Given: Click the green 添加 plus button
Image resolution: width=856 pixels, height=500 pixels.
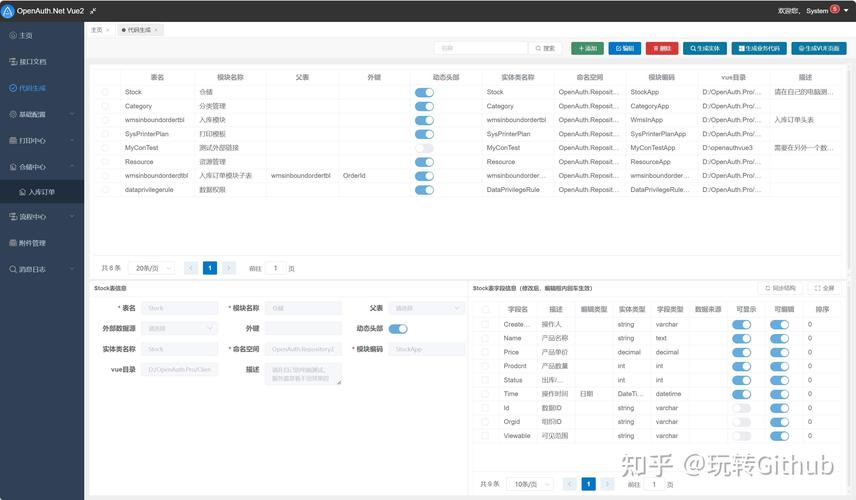Looking at the screenshot, I should (587, 49).
